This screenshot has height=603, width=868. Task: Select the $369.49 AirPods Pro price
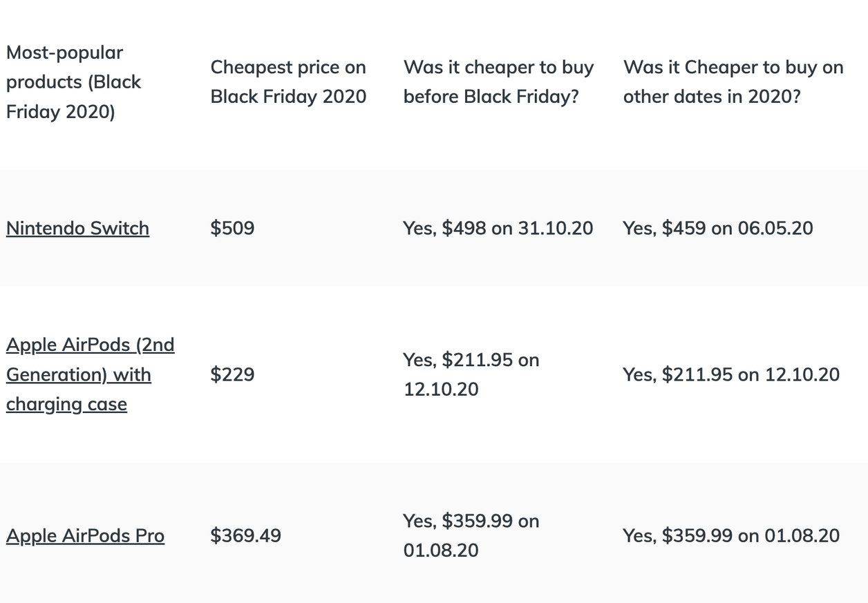[x=245, y=536]
